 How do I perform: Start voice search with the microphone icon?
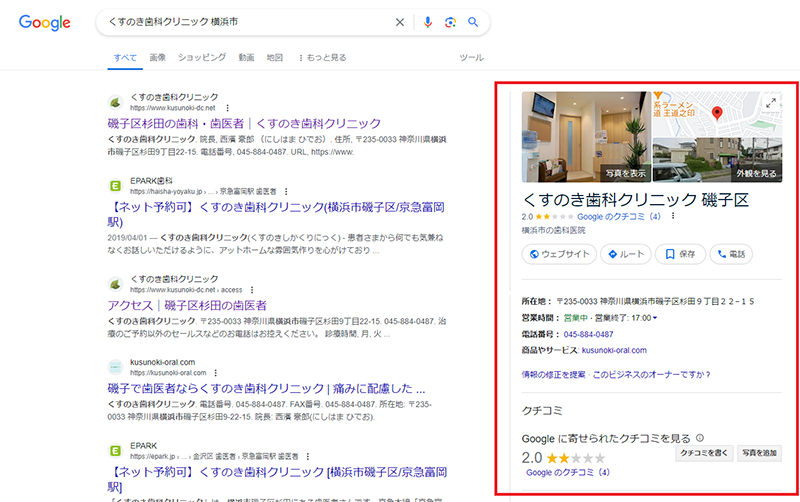[x=428, y=22]
